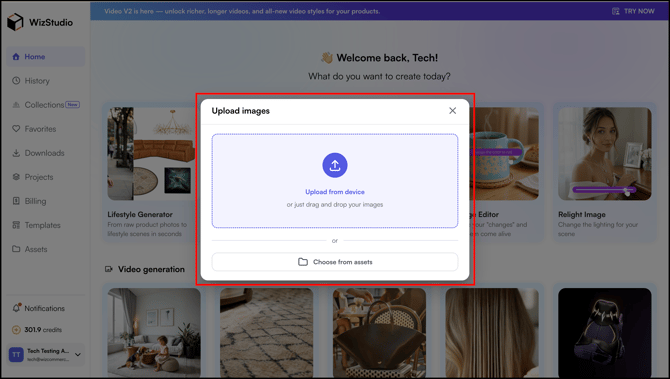Click the Home house icon
Viewport: 670px width, 379px height.
point(16,56)
